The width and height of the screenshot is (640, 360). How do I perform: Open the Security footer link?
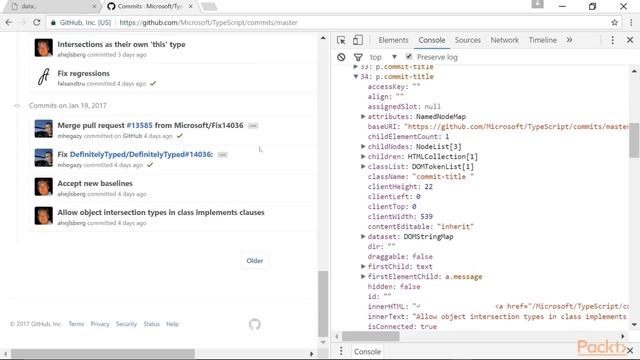click(126, 324)
